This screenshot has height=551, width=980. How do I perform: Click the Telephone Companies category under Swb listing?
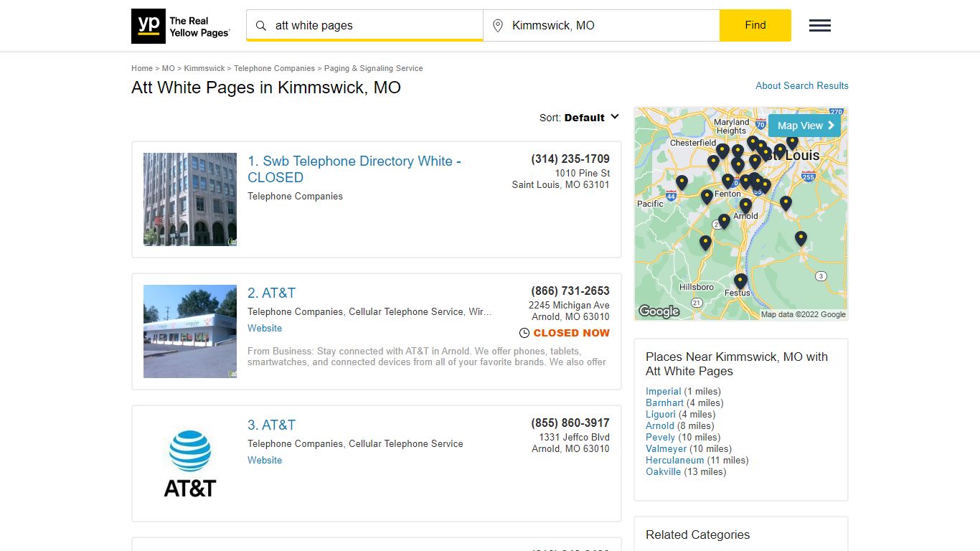[296, 196]
